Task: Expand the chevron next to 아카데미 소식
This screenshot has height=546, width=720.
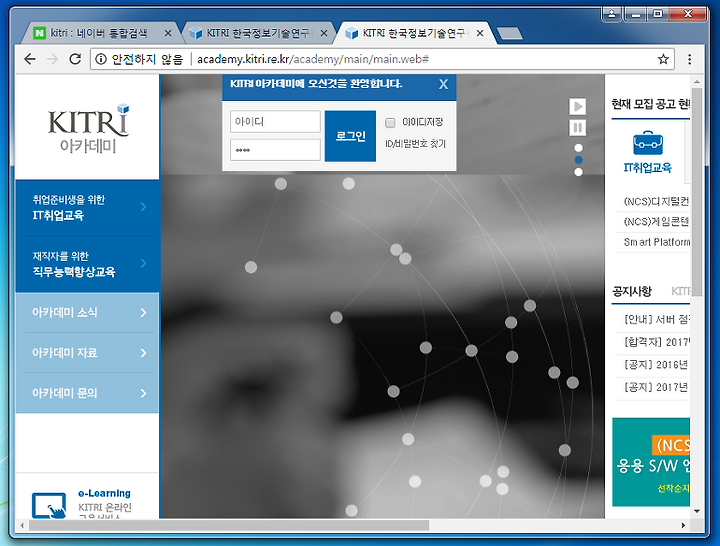Action: [144, 313]
